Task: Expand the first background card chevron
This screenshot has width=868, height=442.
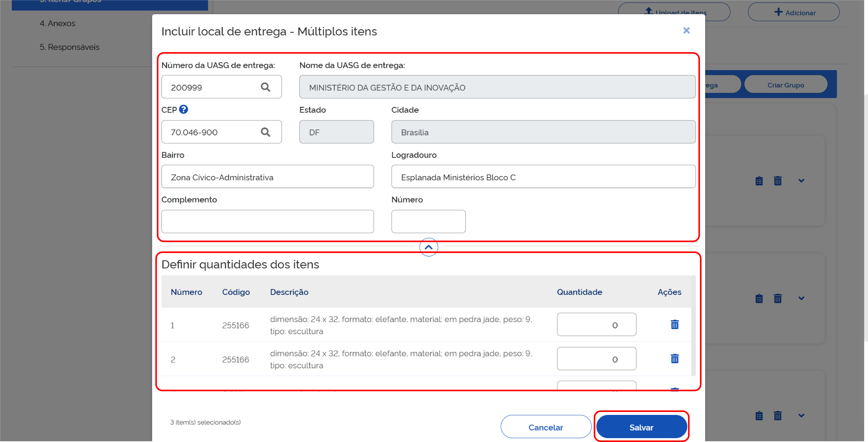Action: (x=801, y=181)
